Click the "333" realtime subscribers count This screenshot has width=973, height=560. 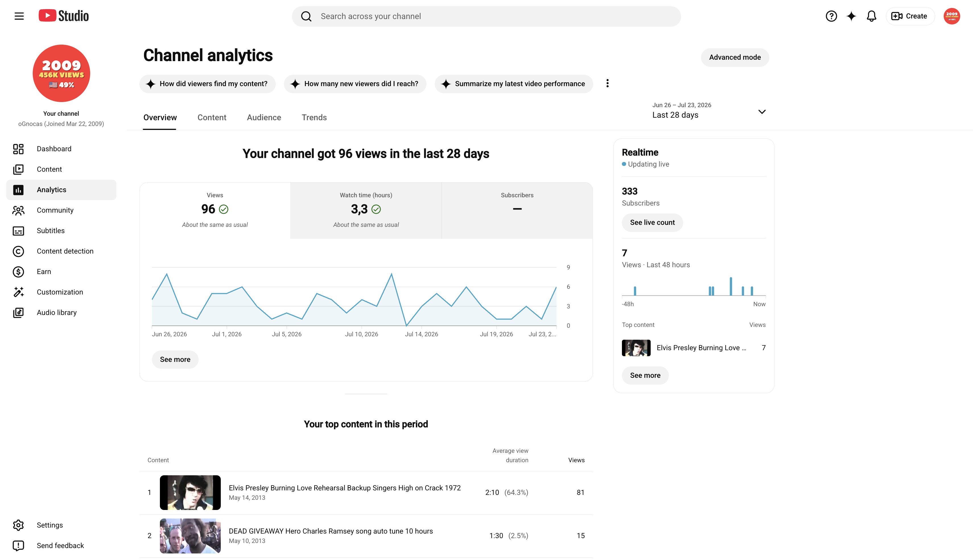630,191
